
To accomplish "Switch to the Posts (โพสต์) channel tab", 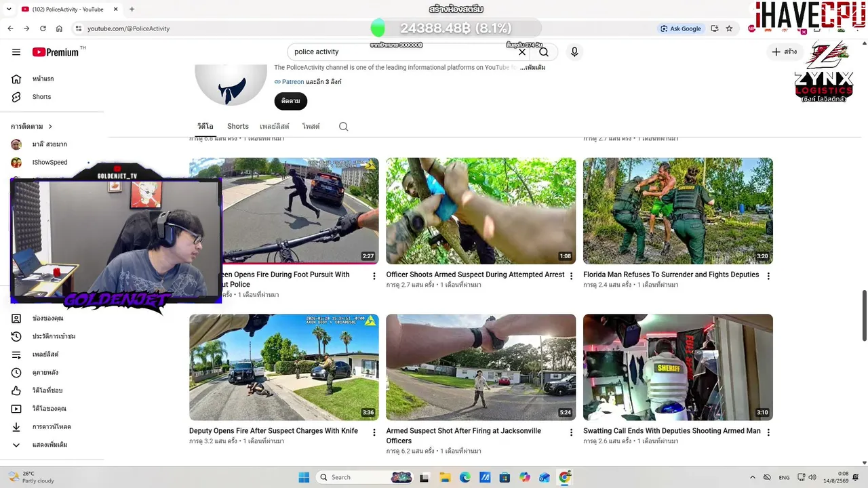I will point(311,127).
